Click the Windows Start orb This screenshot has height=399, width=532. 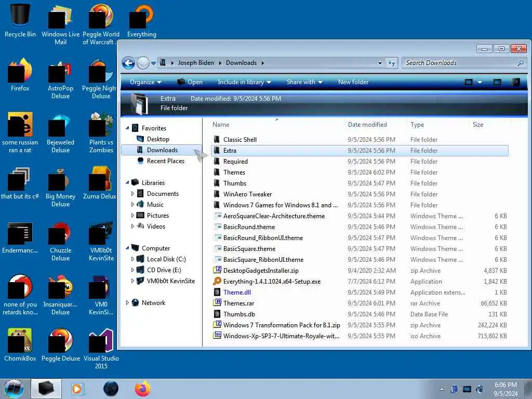(x=14, y=389)
